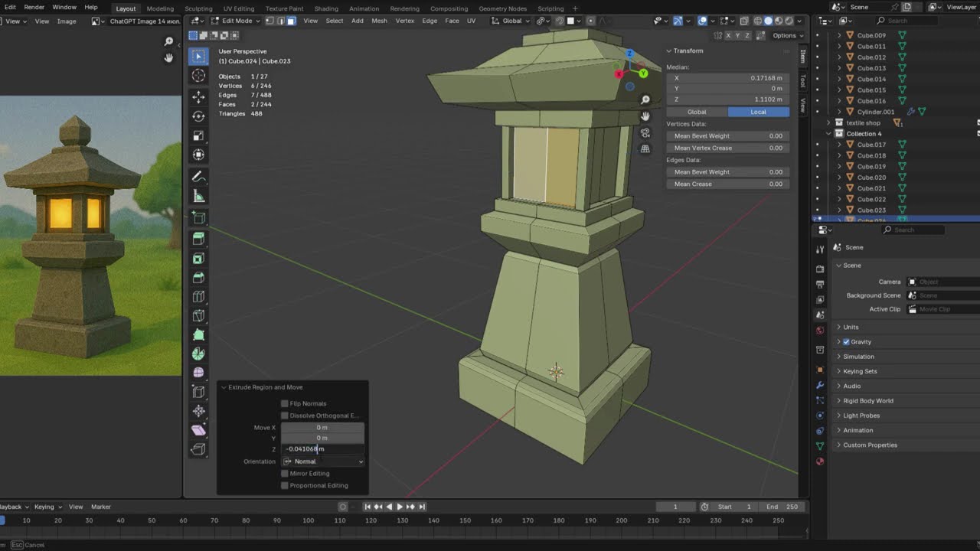
Task: Select the Add Cube tool
Action: [198, 218]
